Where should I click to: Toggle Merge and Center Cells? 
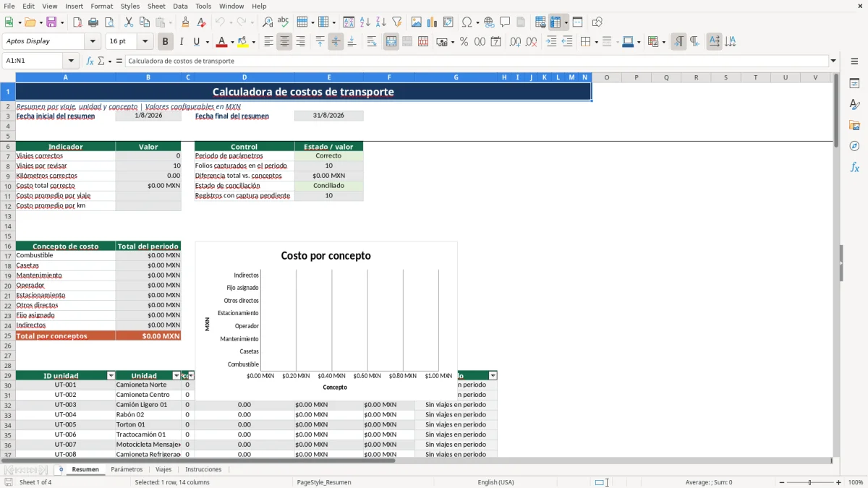point(391,42)
